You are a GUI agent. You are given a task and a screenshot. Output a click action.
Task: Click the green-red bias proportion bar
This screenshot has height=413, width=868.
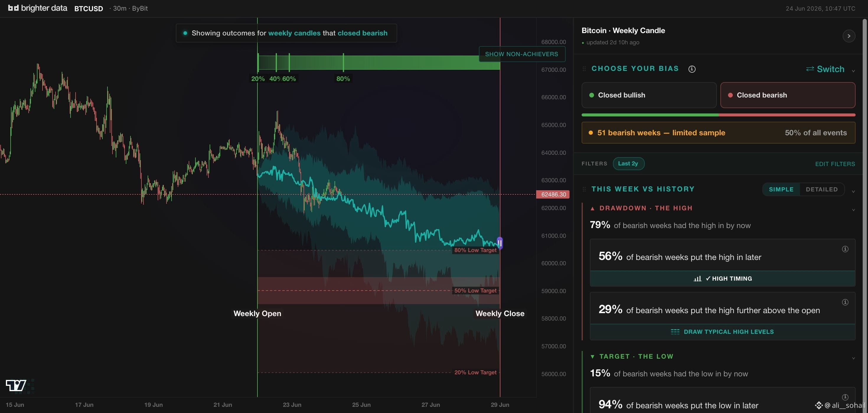click(718, 115)
